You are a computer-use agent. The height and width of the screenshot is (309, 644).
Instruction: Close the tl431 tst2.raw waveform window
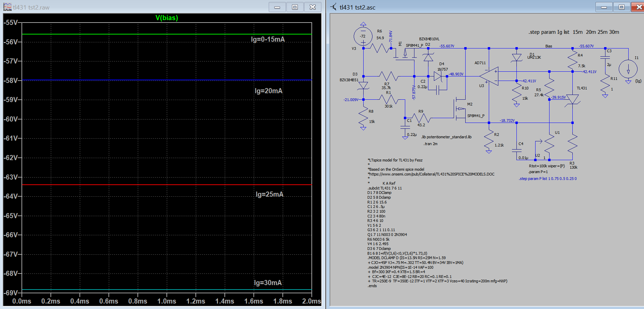coord(313,7)
